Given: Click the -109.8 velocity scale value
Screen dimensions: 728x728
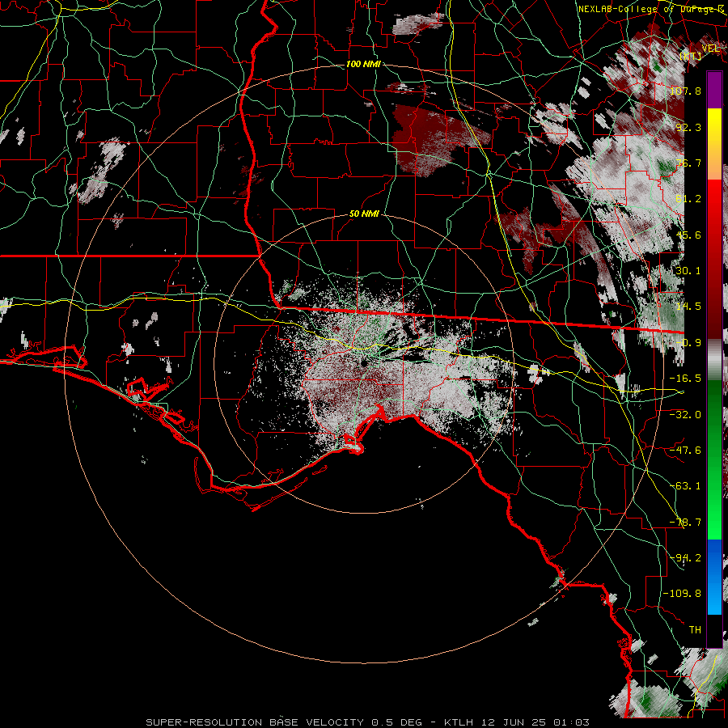Looking at the screenshot, I should pos(683,594).
